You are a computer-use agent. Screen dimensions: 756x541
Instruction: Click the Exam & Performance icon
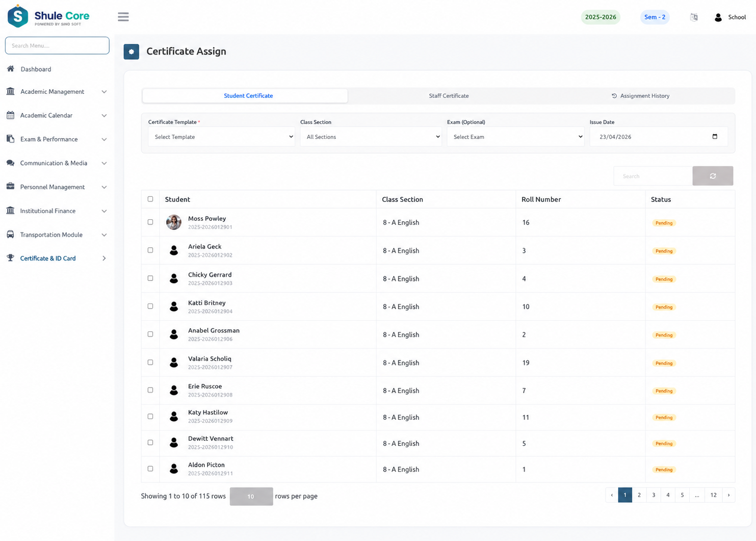10,139
